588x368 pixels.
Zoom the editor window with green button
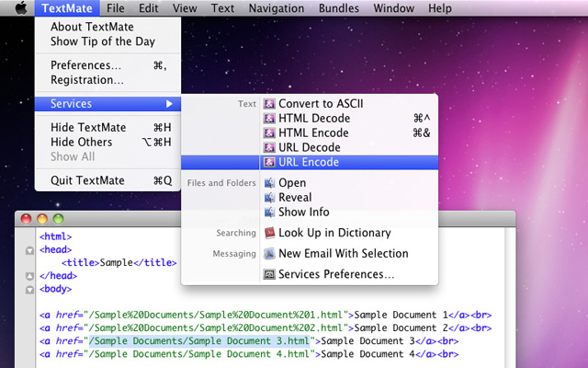point(58,219)
